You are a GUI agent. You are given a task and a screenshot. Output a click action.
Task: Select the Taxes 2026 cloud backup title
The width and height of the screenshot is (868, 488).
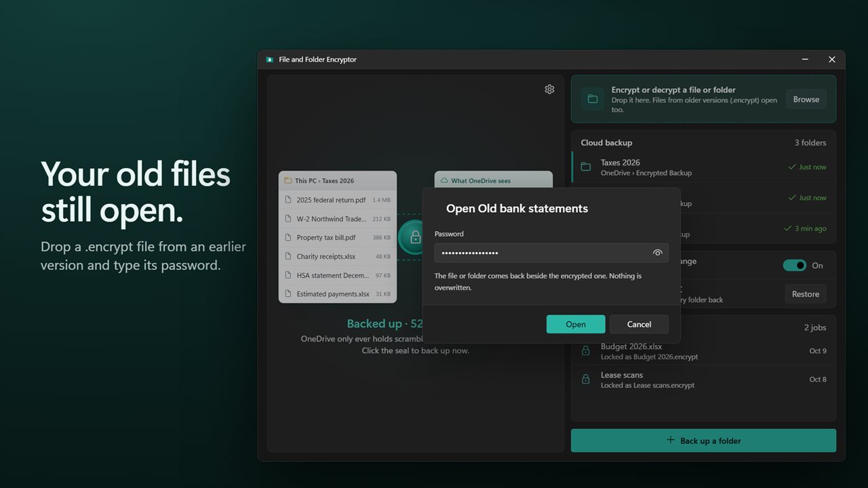[x=620, y=163]
